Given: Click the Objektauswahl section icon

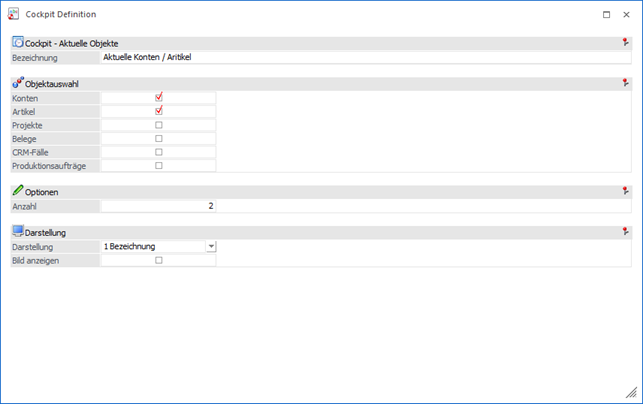Looking at the screenshot, I should click(17, 84).
